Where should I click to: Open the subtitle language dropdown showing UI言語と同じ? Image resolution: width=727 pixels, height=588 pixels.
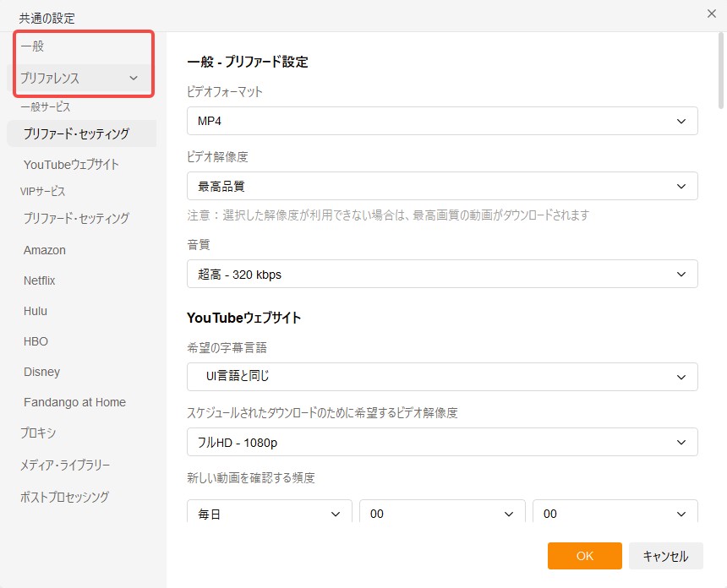(x=441, y=377)
